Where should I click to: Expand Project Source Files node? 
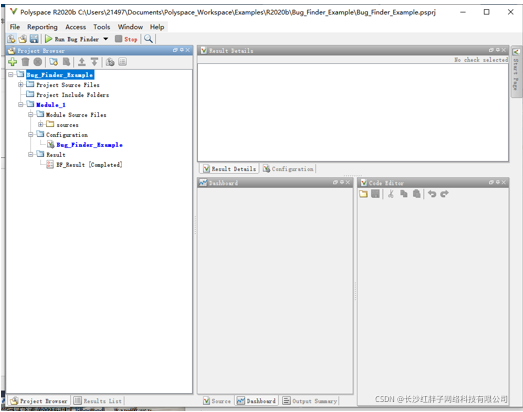coord(21,84)
